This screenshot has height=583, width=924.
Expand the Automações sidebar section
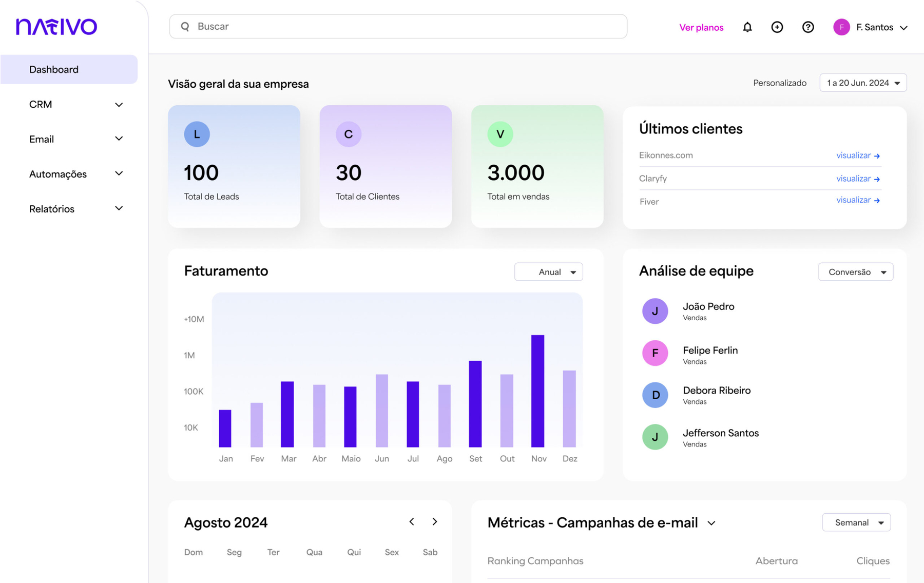[76, 174]
